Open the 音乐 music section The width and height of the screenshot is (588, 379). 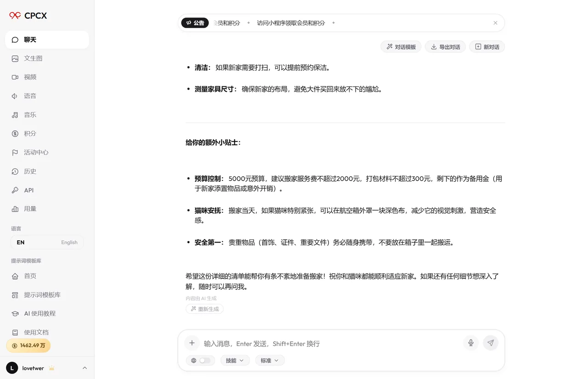[x=47, y=115]
